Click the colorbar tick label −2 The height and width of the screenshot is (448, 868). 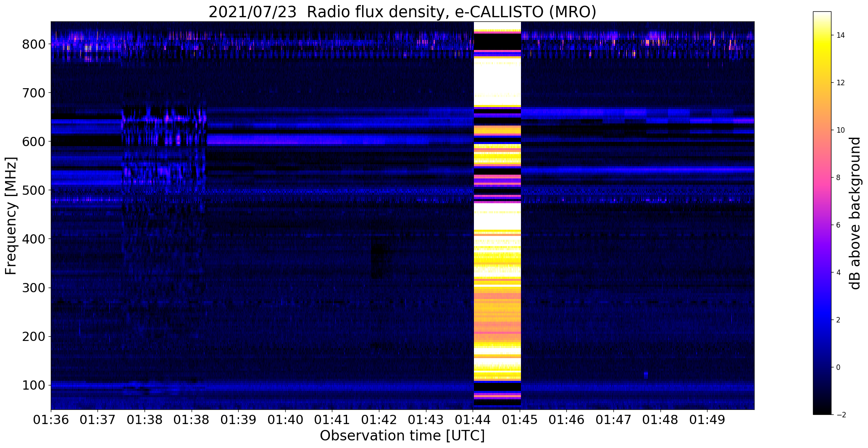(840, 415)
